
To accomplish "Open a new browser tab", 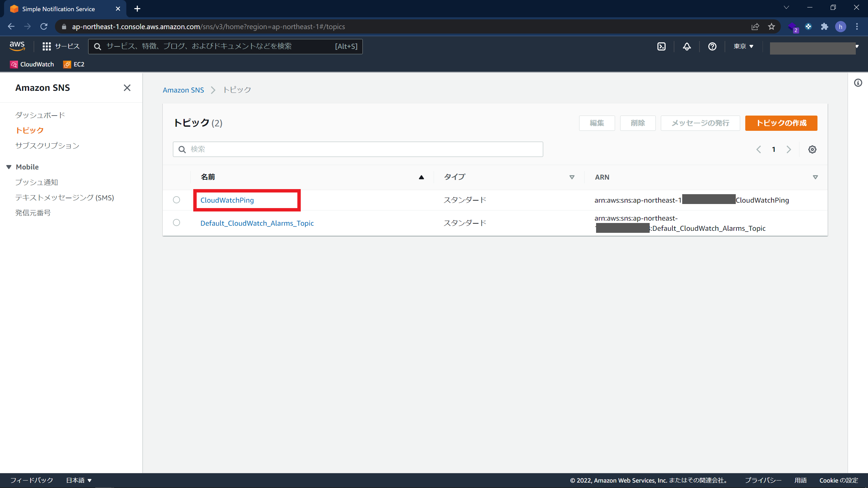I will coord(137,9).
